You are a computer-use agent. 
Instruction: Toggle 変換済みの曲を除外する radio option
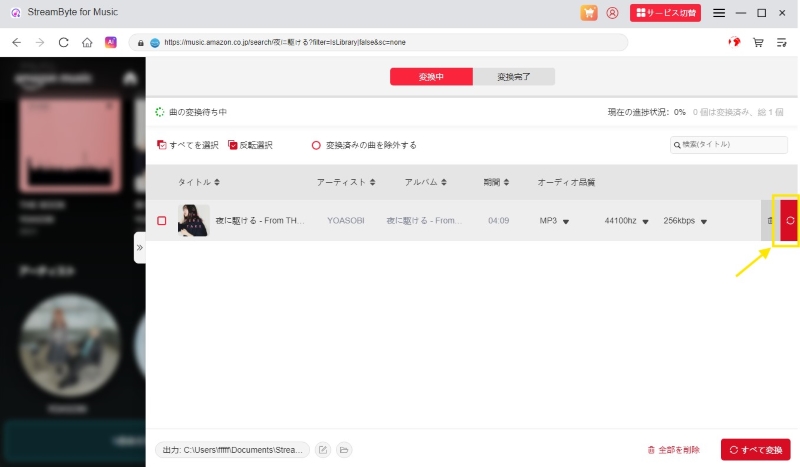(x=316, y=145)
